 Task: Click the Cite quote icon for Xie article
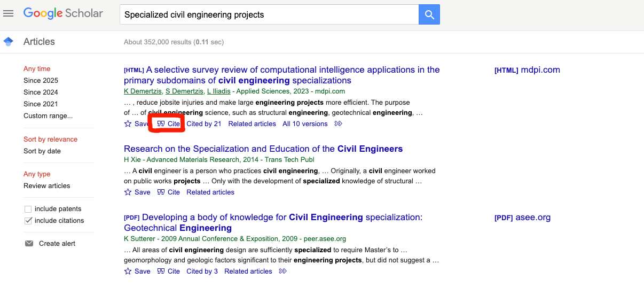click(161, 192)
